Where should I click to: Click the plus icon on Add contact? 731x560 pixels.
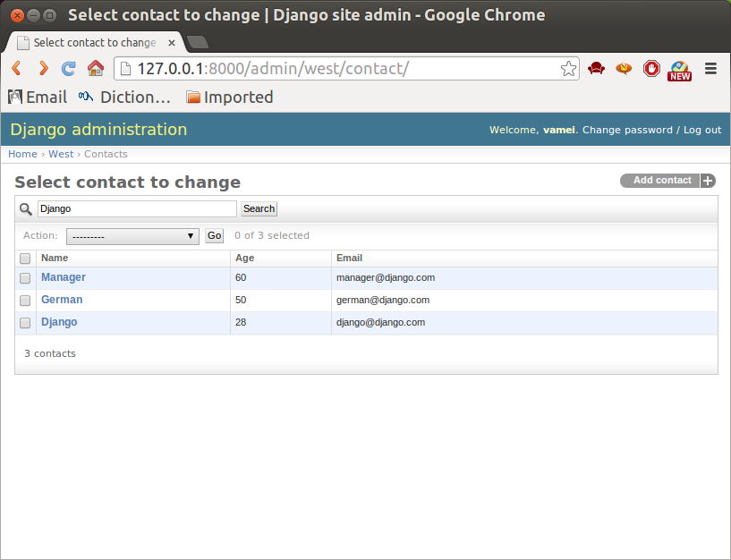[708, 181]
